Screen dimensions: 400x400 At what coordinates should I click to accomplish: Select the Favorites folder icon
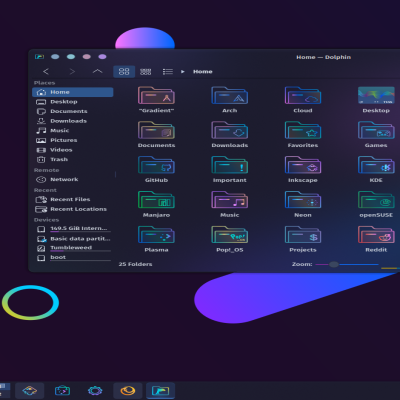303,130
